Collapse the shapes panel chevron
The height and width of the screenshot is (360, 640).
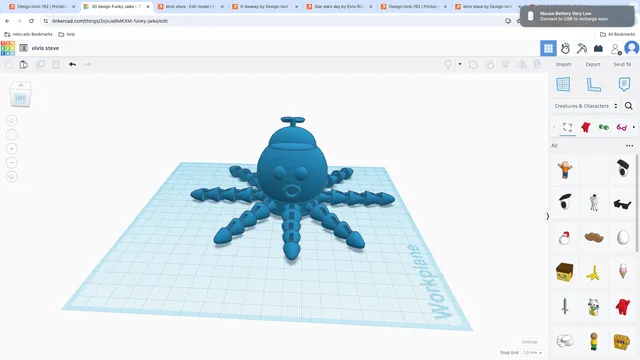point(548,216)
